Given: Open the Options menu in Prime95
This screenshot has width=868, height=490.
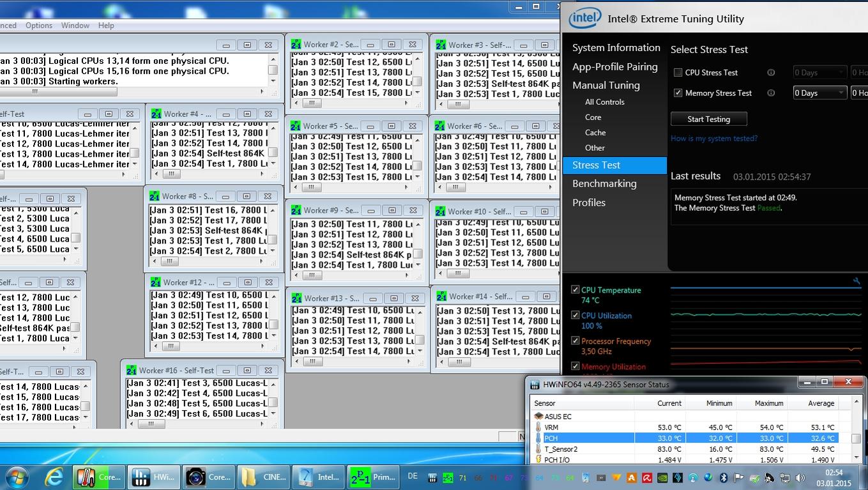Looking at the screenshot, I should coord(39,26).
